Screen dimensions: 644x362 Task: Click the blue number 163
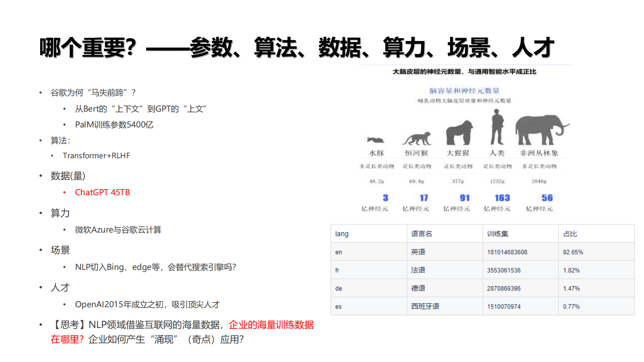point(502,198)
